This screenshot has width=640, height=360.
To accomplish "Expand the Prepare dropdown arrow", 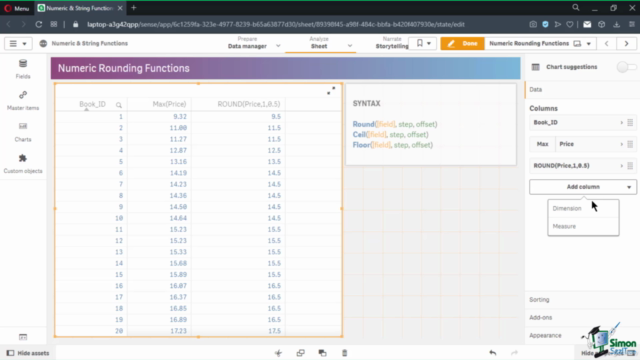I will pos(278,46).
